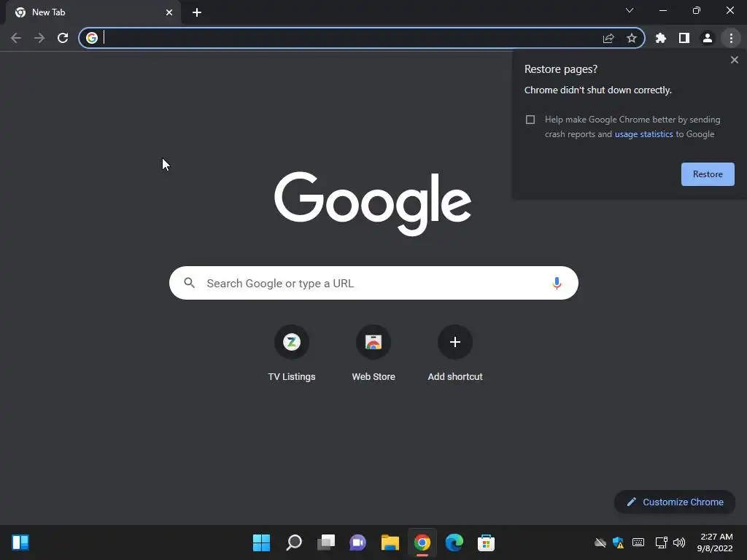
Task: Open the clock showing 2:27 AM
Action: click(715, 542)
